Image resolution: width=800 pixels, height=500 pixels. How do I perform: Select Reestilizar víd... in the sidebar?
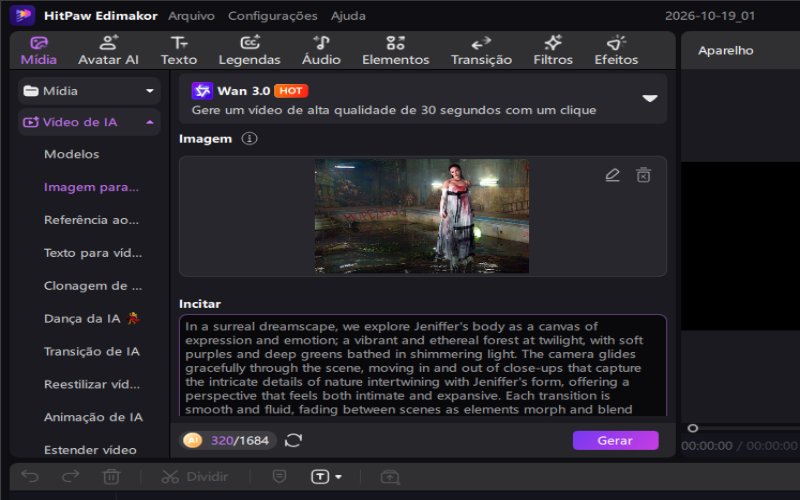click(92, 384)
